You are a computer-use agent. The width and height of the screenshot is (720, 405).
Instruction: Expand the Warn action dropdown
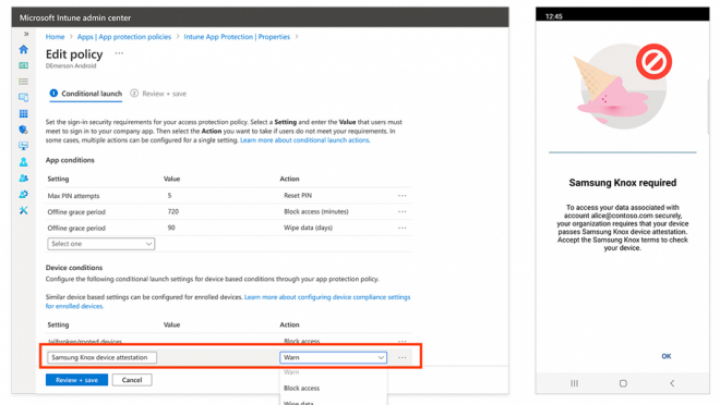333,357
